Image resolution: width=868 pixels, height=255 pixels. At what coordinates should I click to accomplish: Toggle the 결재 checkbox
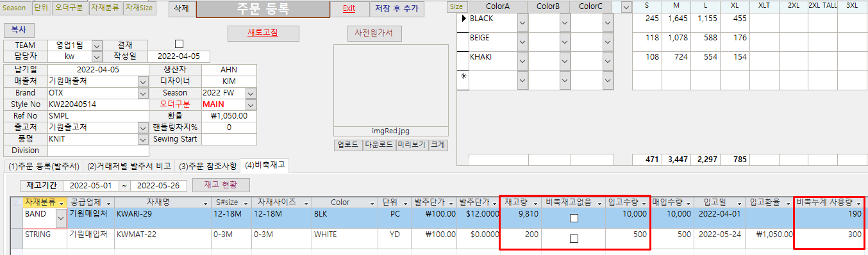(x=179, y=44)
